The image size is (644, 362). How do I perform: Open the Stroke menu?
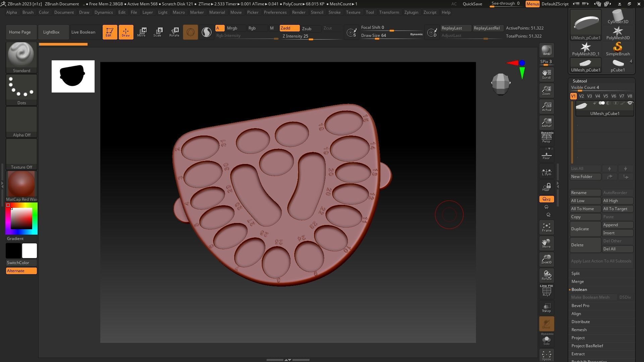(334, 12)
